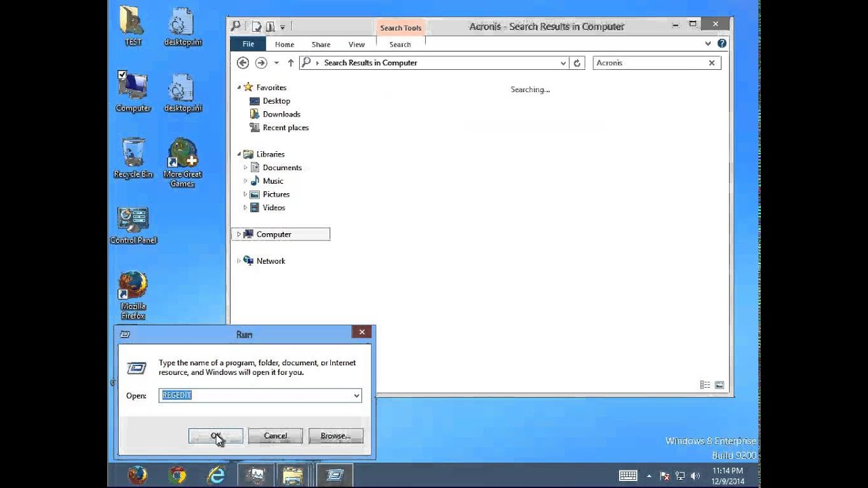868x488 pixels.
Task: Open Chrome from the taskbar
Action: click(x=178, y=475)
